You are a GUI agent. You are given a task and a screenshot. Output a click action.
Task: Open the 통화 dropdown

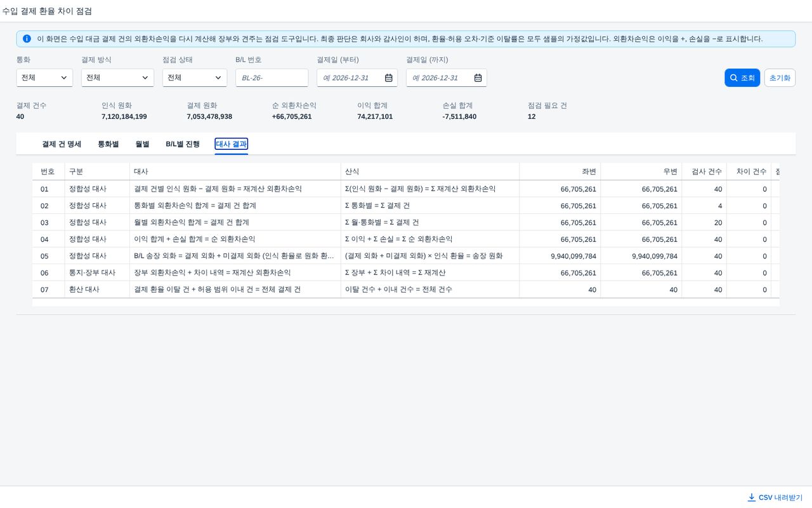click(x=44, y=78)
